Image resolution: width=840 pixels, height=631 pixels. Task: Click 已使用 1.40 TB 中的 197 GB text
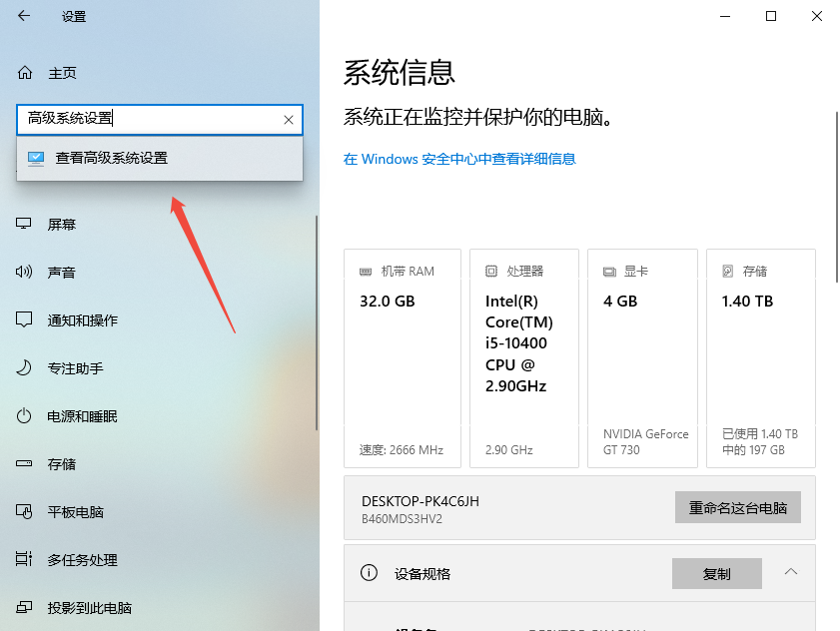coord(760,442)
